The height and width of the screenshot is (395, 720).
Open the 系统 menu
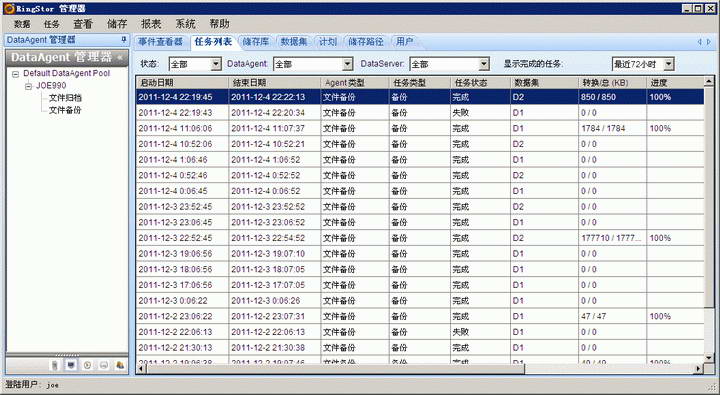[185, 24]
